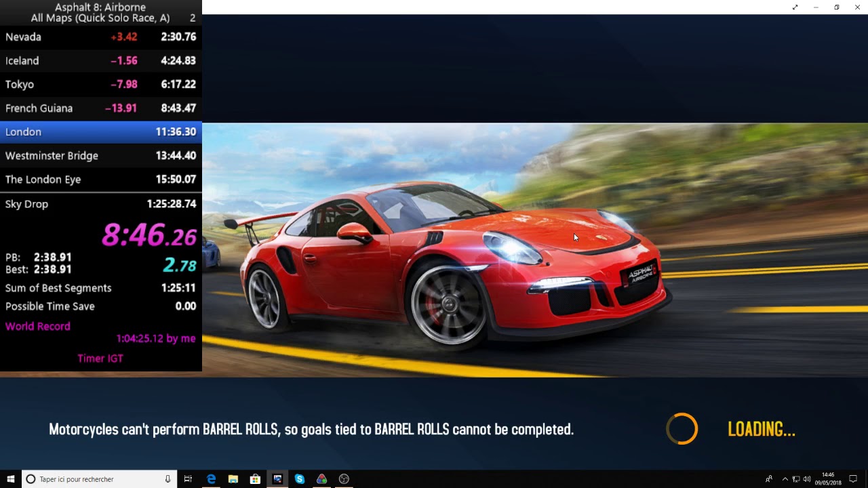Close the game window
The height and width of the screenshot is (488, 868).
[x=857, y=7]
